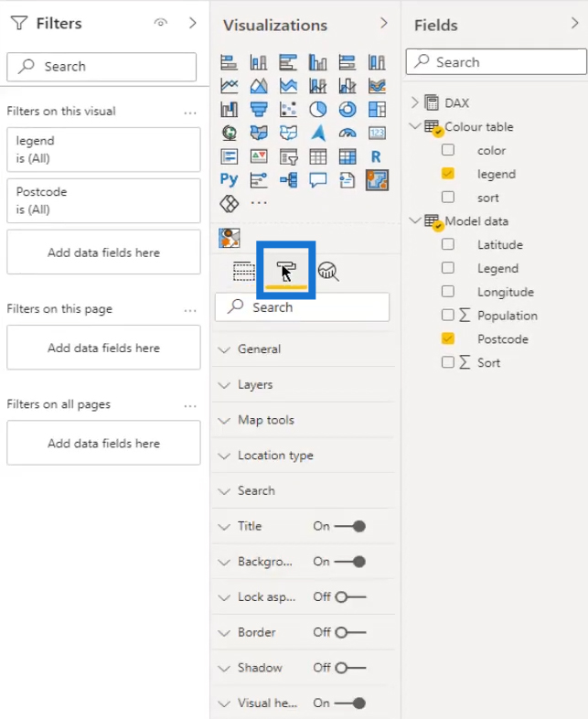The image size is (588, 719).
Task: Select the scatter chart visual
Action: [288, 109]
